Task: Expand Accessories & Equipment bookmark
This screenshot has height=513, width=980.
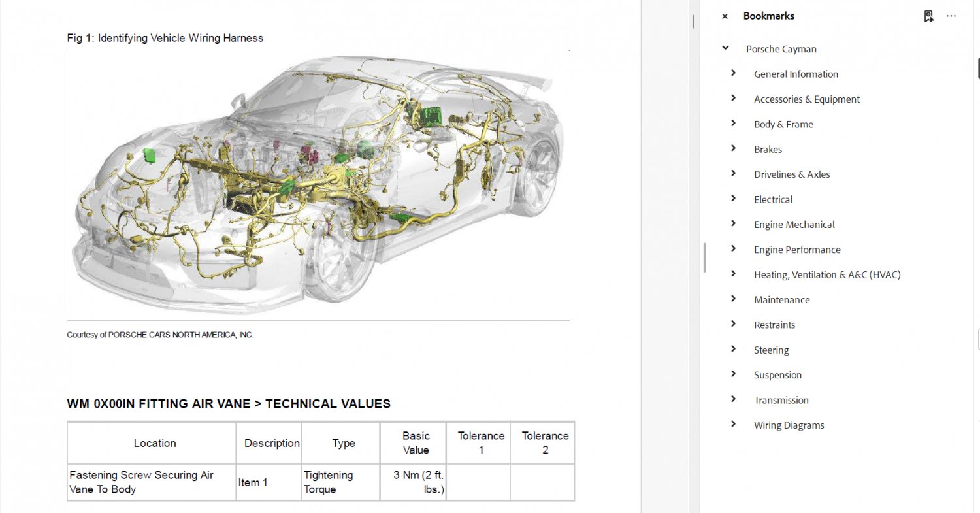Action: point(734,98)
